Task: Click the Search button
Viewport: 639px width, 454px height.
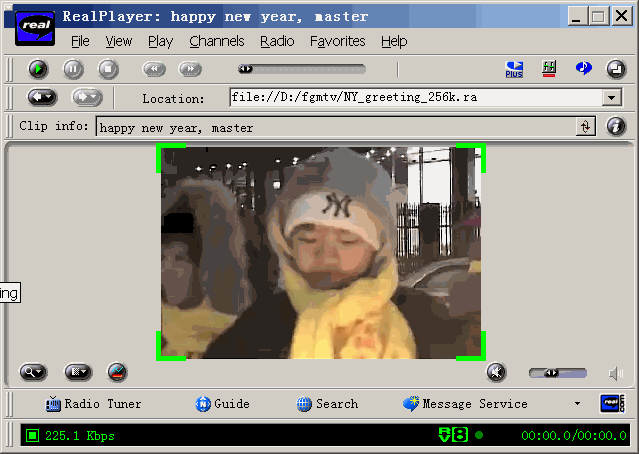Action: (327, 404)
